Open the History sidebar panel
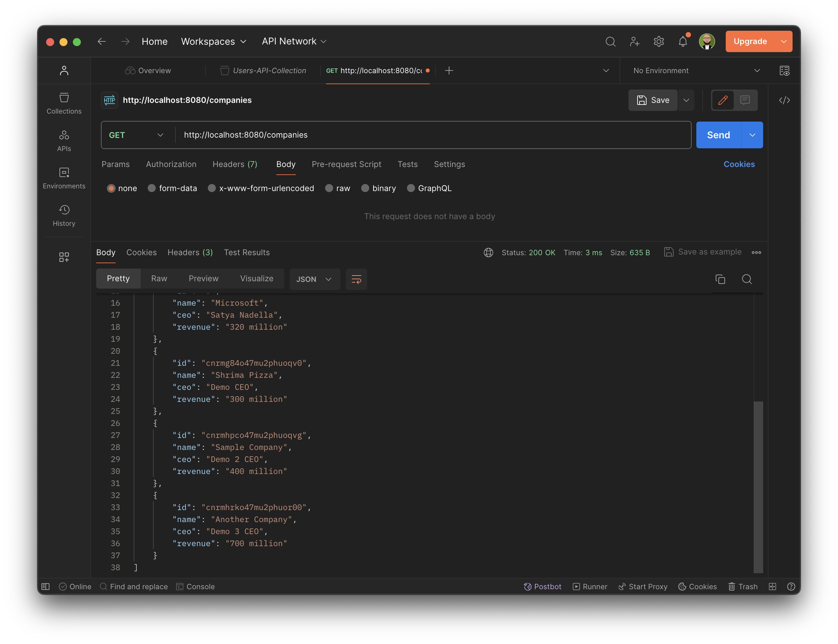Screen dimensions: 838x644 coord(63,215)
